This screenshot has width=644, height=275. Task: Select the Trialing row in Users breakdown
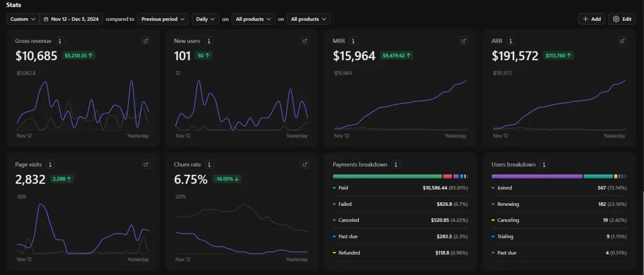[559, 236]
